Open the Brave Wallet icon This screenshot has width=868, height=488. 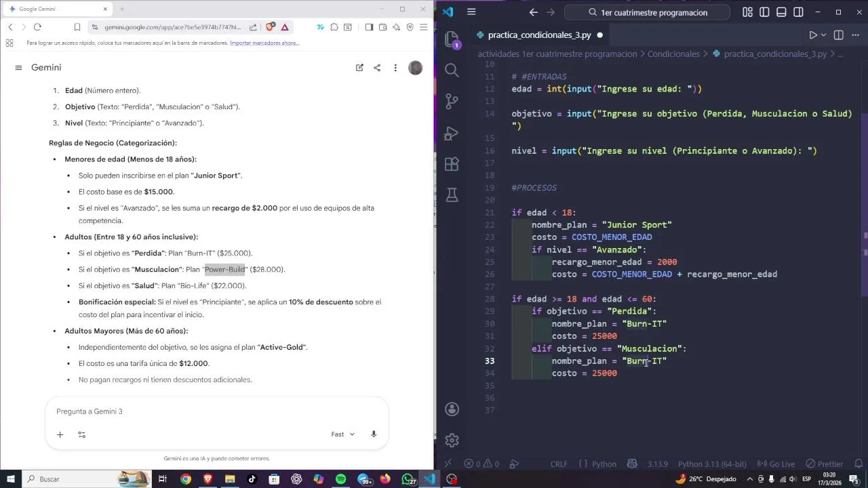tap(383, 27)
